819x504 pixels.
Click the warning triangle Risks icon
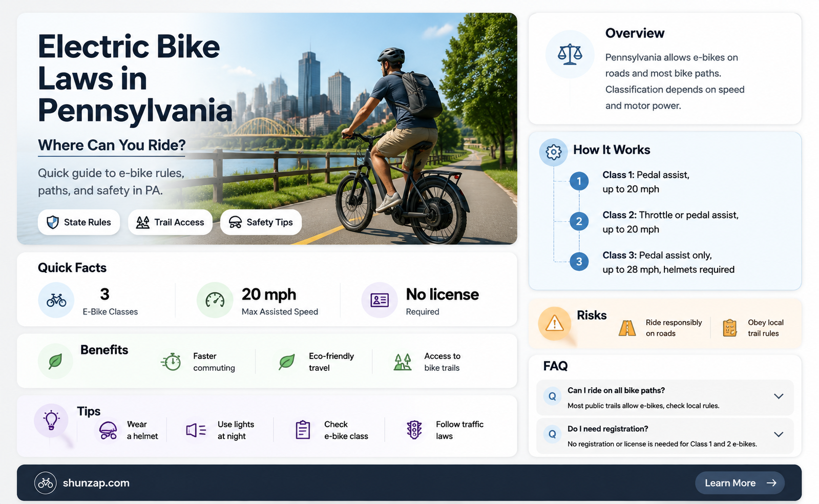pos(555,324)
